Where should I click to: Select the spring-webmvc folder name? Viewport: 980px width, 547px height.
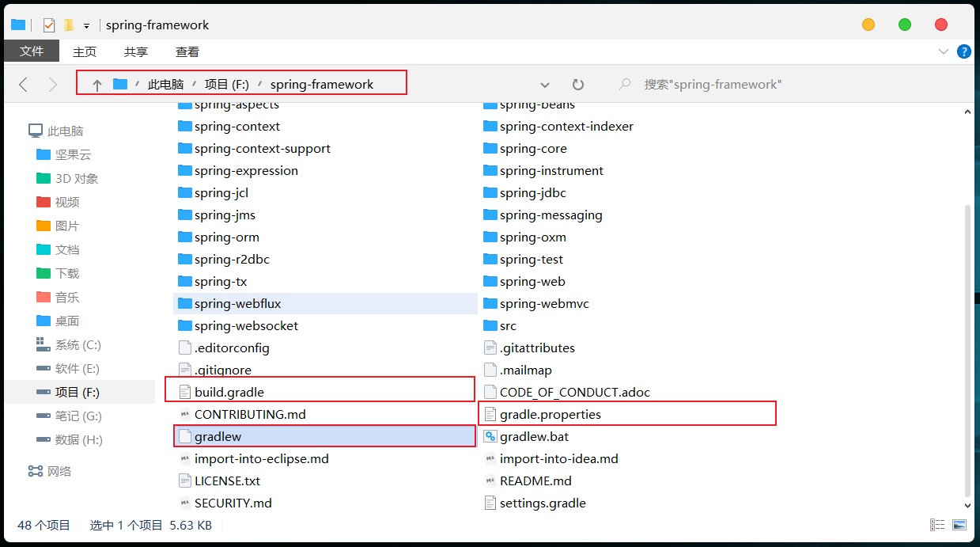point(544,303)
